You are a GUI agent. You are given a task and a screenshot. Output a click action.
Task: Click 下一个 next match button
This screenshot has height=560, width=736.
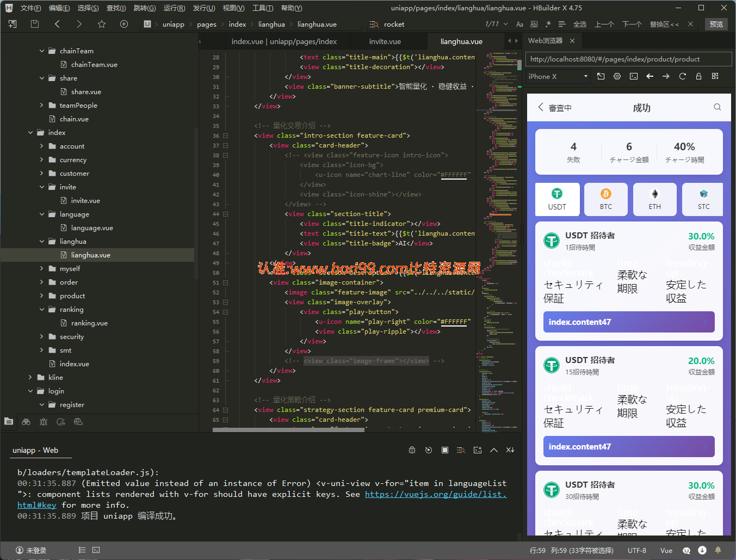[632, 24]
